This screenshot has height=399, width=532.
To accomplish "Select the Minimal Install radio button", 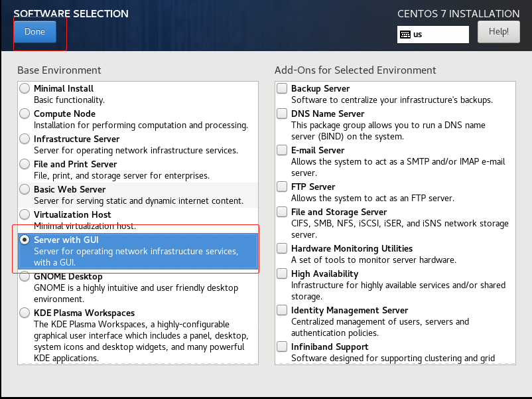I will coord(25,88).
